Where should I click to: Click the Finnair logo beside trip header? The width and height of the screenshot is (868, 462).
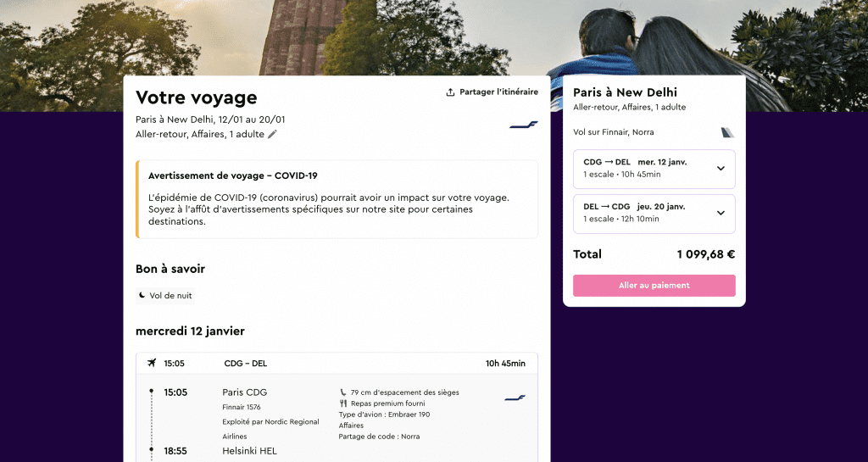tap(523, 125)
